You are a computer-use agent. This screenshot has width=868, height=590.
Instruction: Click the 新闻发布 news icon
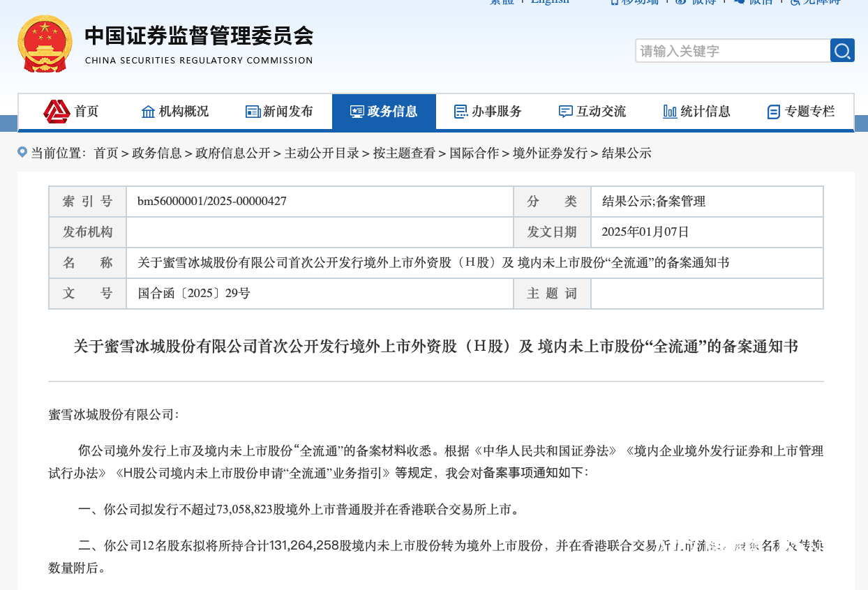click(x=253, y=112)
